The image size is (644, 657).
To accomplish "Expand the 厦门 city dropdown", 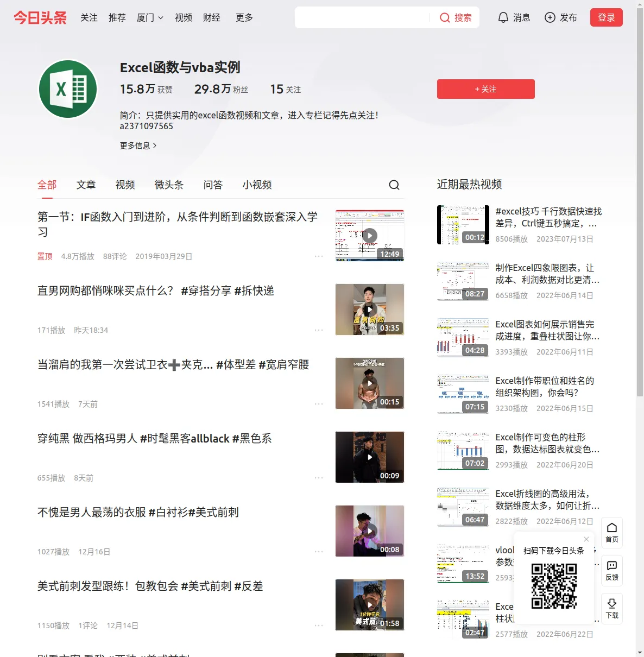I will [150, 17].
